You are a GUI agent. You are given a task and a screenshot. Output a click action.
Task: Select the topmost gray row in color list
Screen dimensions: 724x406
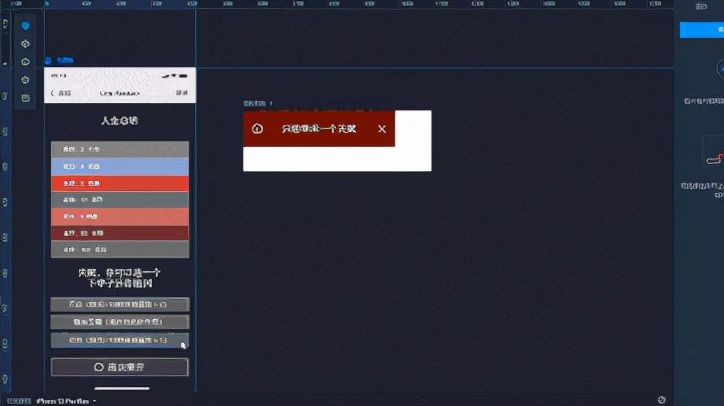pyautogui.click(x=120, y=149)
